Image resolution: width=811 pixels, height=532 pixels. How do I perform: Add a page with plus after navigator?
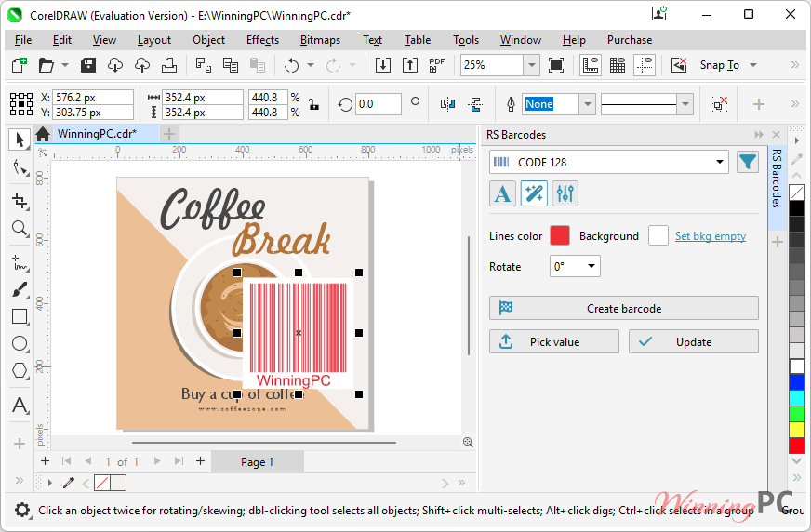tap(200, 461)
